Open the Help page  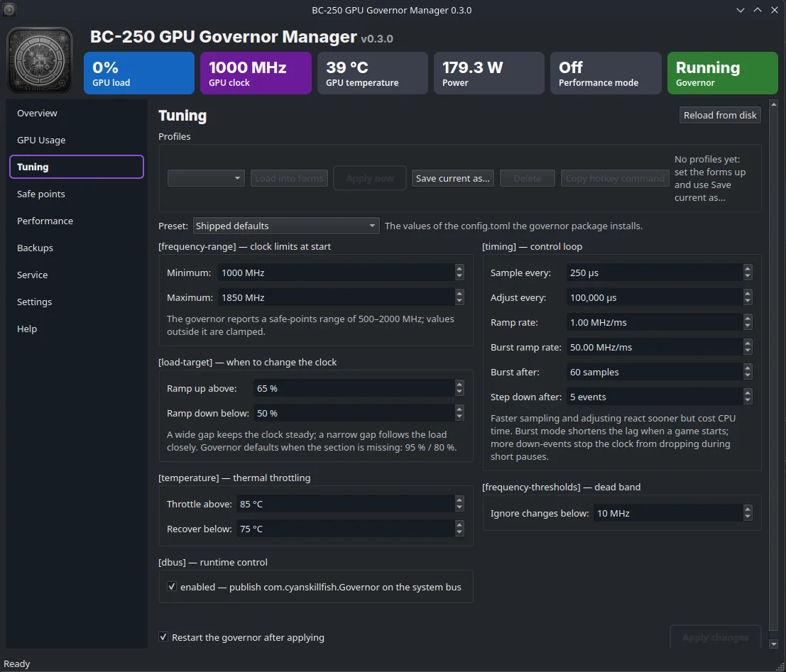(x=77, y=329)
